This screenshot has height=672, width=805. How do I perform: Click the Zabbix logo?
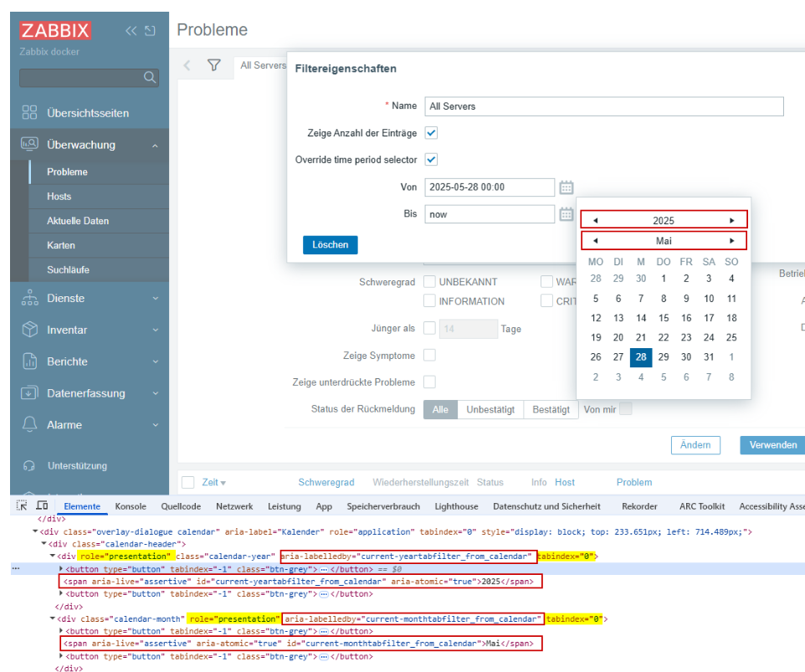point(55,30)
